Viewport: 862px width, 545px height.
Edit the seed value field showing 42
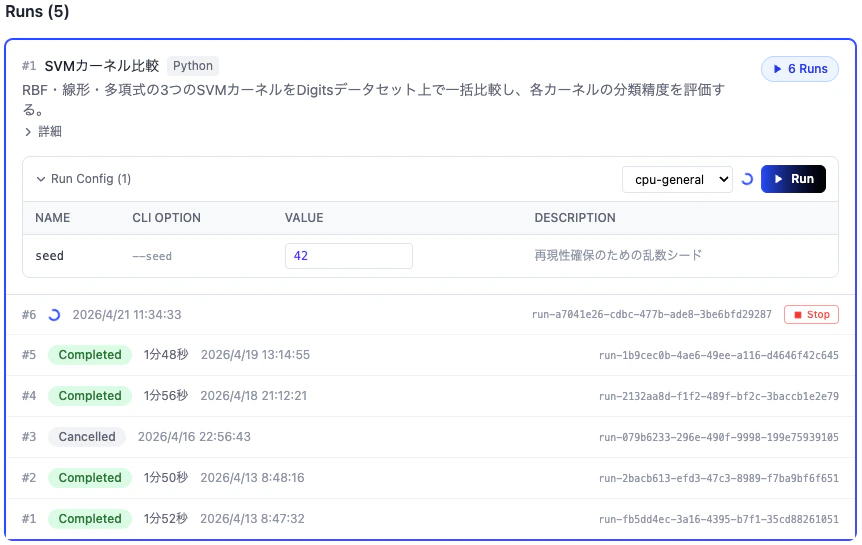point(349,256)
